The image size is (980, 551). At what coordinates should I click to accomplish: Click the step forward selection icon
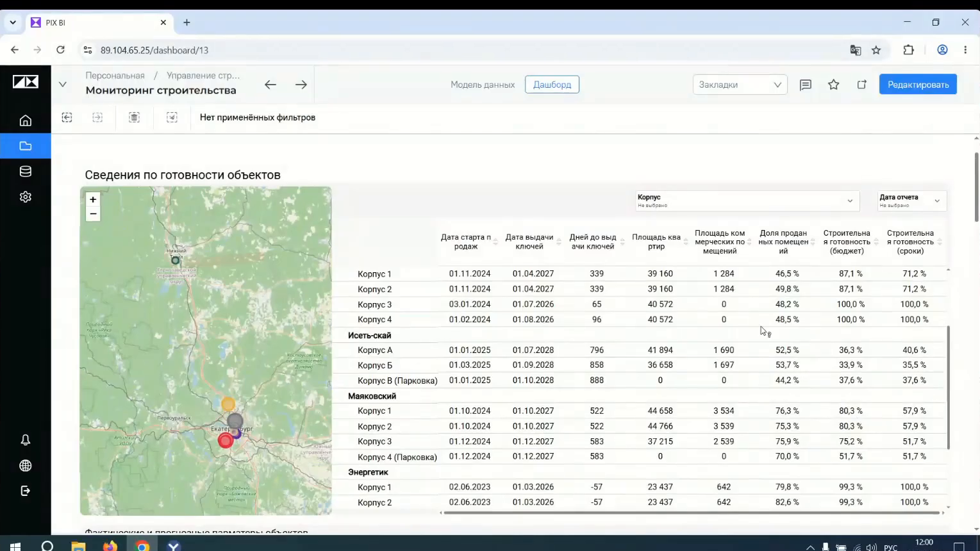pos(97,117)
